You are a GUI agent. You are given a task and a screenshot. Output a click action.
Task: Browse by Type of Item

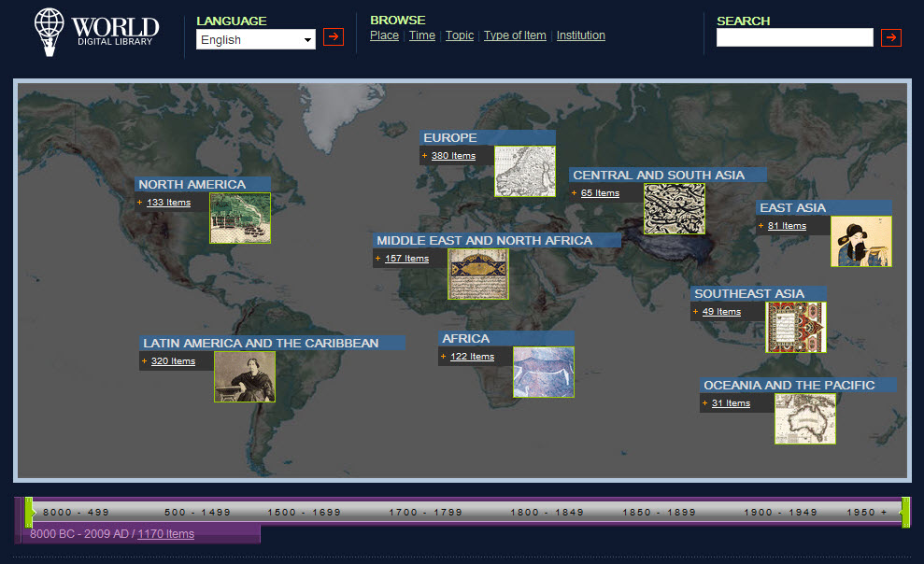click(515, 35)
